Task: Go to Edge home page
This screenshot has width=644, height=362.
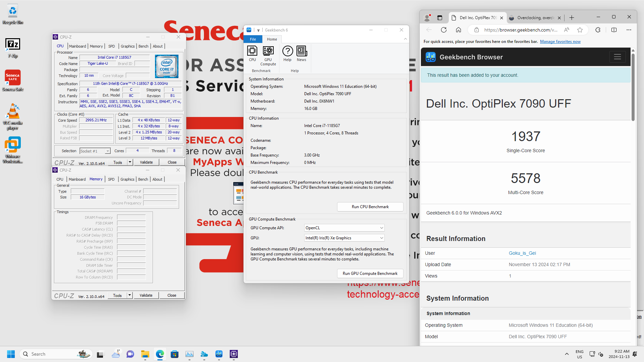Action: (459, 30)
